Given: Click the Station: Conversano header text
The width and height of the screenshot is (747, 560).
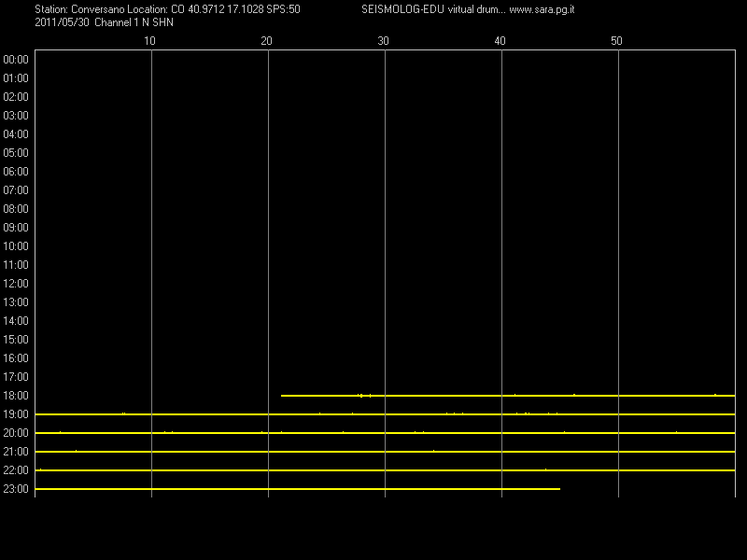Looking at the screenshot, I should tap(79, 9).
